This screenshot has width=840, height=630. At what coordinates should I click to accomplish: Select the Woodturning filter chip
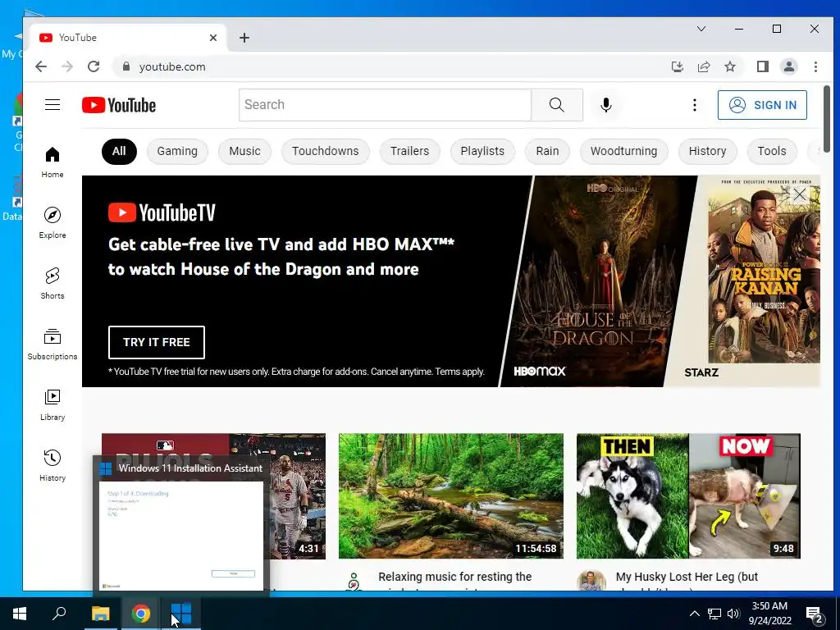pyautogui.click(x=623, y=151)
